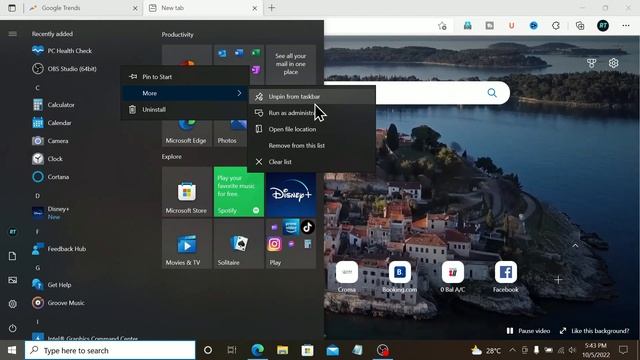640x360 pixels.
Task: Open the Play folder tile
Action: tap(291, 244)
